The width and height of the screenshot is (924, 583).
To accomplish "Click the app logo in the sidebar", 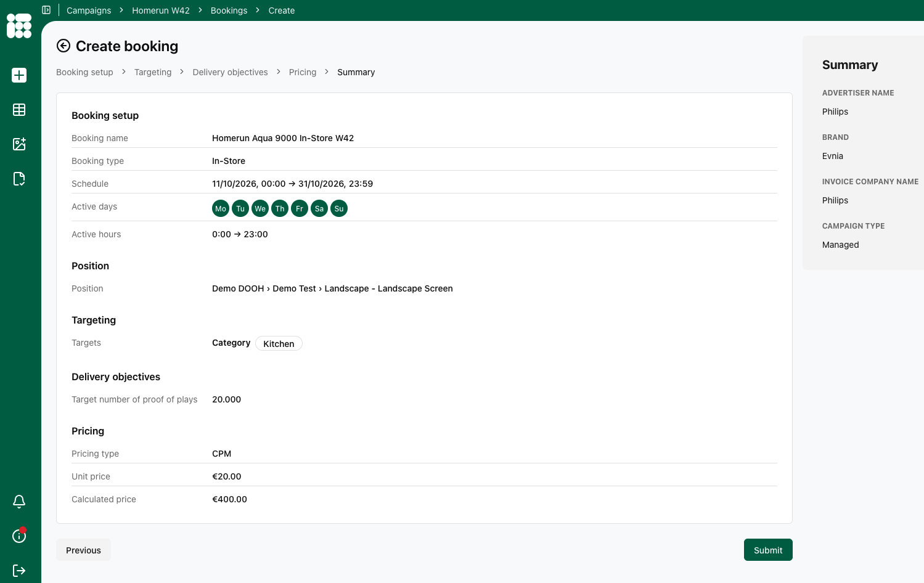I will point(19,26).
